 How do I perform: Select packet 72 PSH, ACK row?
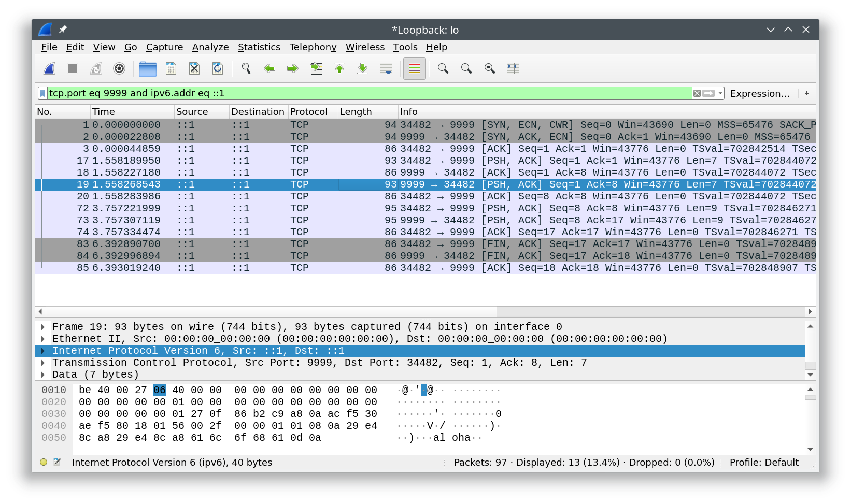click(425, 208)
